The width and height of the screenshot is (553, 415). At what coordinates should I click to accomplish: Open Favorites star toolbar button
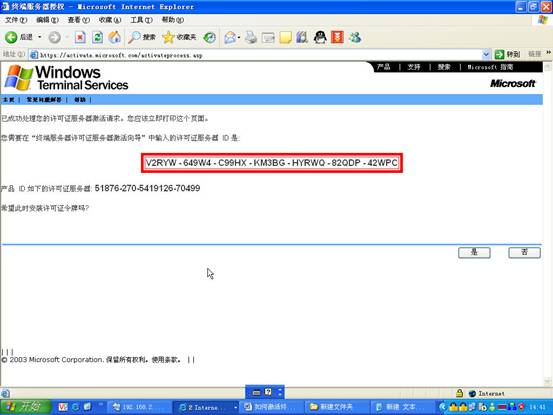(x=179, y=37)
